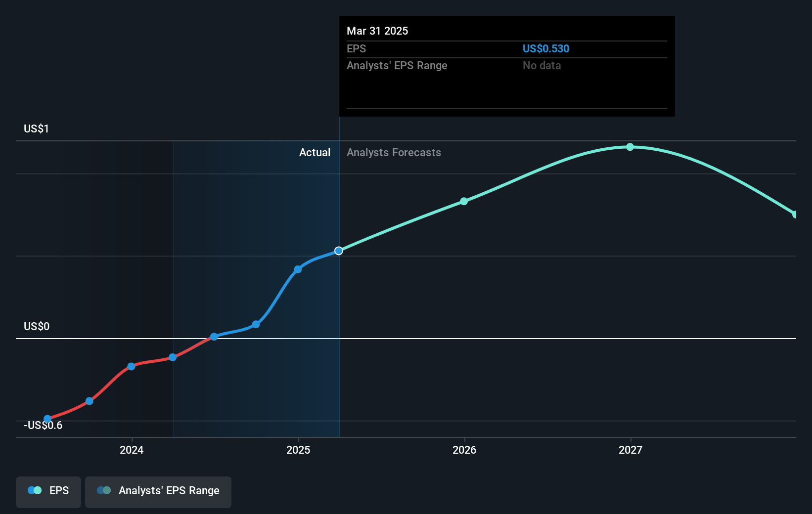Click the Analysts' EPS Range tooltip row label

397,66
